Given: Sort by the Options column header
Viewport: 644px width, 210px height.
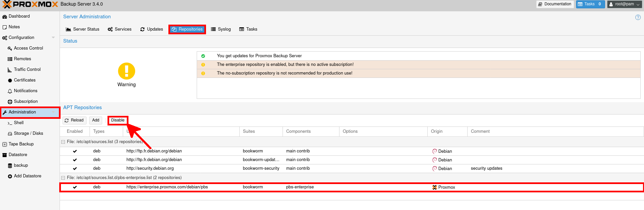Looking at the screenshot, I should pos(383,131).
